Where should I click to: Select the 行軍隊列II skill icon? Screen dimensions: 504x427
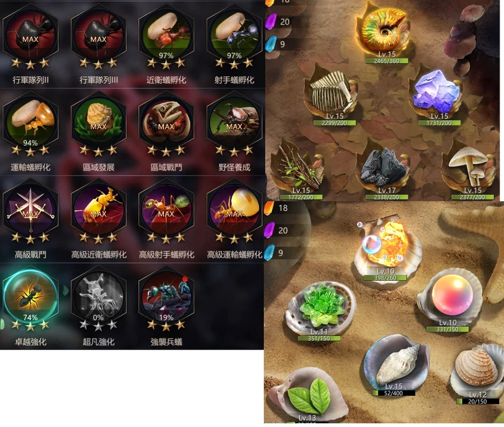point(30,34)
